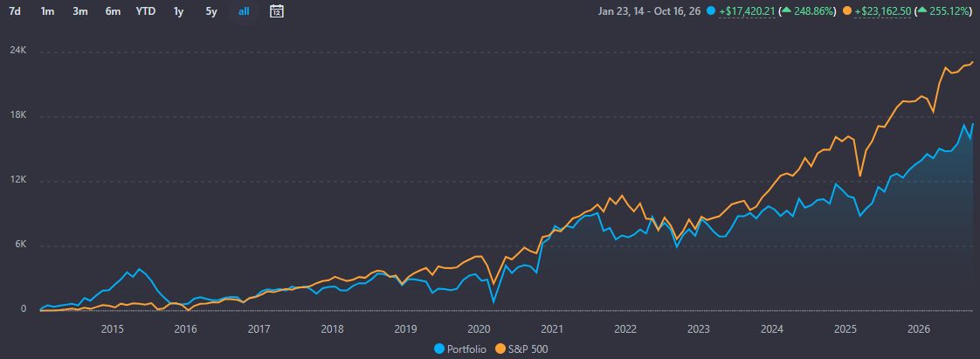Click the 2016 x-axis label
980x359 pixels.
(186, 329)
